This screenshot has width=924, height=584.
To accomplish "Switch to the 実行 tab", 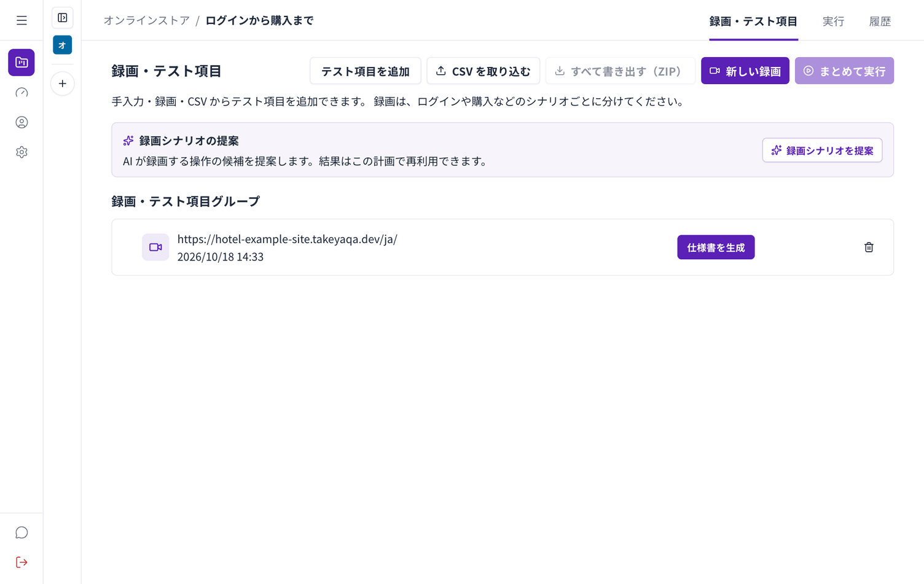I will (x=833, y=21).
